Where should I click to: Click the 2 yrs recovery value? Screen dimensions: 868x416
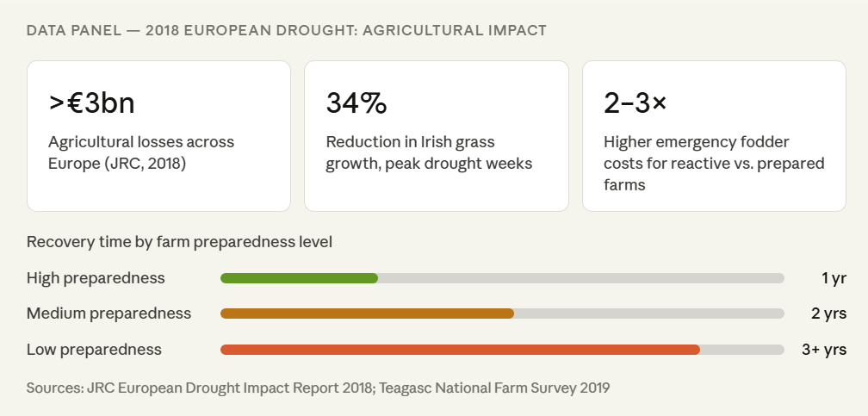[828, 314]
